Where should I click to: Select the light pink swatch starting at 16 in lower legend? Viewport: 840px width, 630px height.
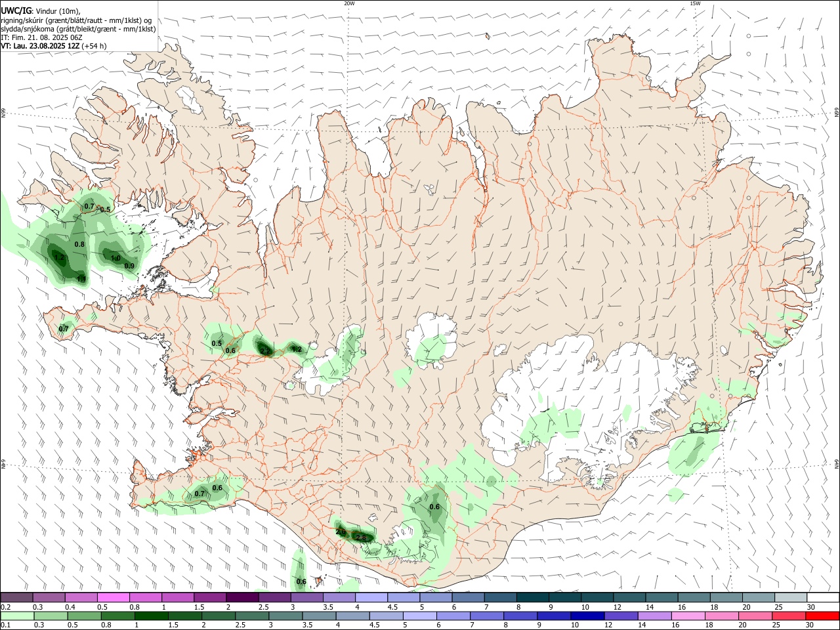click(x=688, y=616)
